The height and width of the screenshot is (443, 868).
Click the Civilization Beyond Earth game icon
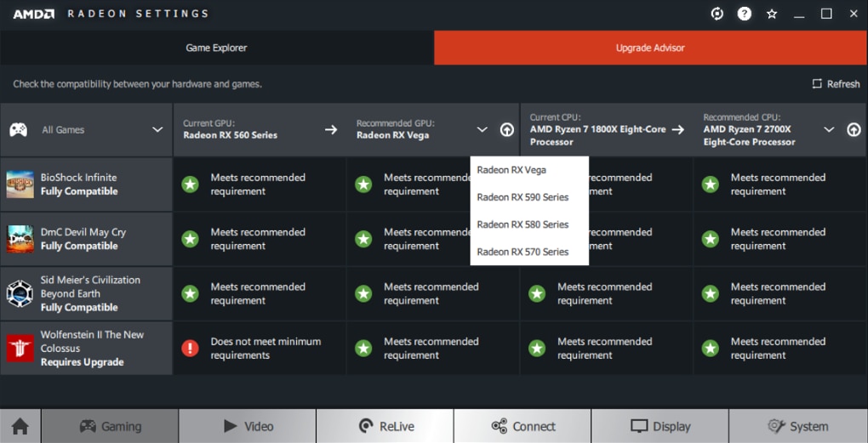tap(20, 293)
